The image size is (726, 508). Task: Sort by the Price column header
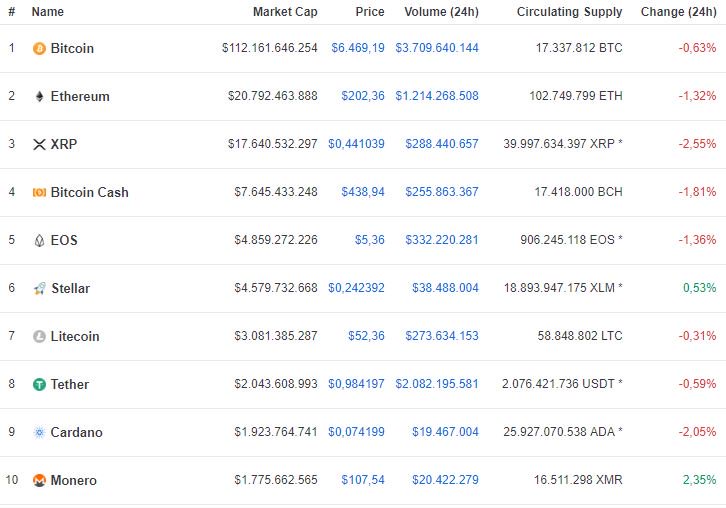370,12
